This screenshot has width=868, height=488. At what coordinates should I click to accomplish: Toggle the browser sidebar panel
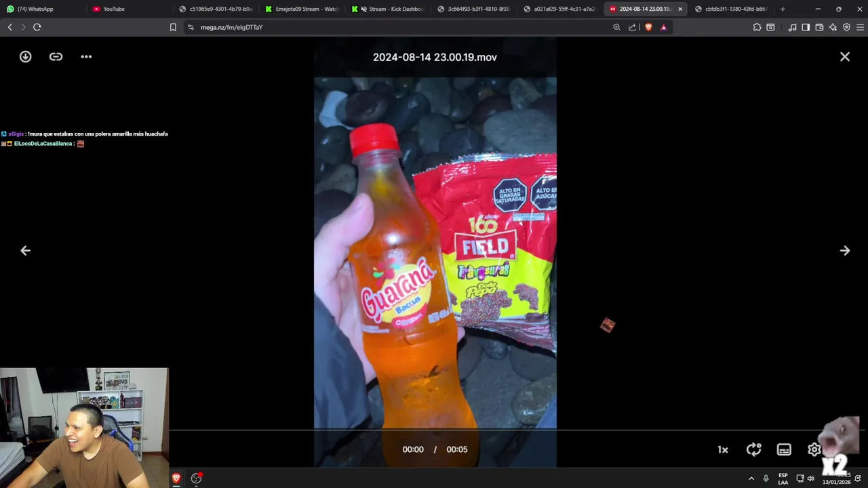pyautogui.click(x=806, y=27)
